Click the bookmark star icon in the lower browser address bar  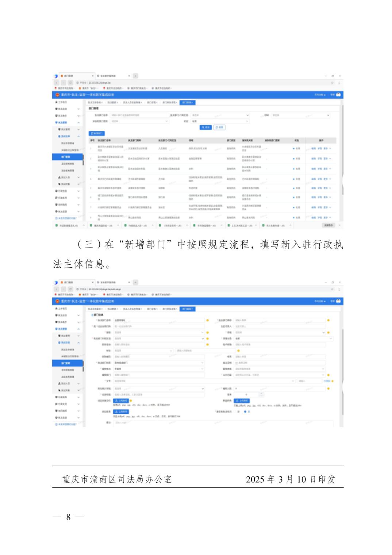click(x=332, y=289)
